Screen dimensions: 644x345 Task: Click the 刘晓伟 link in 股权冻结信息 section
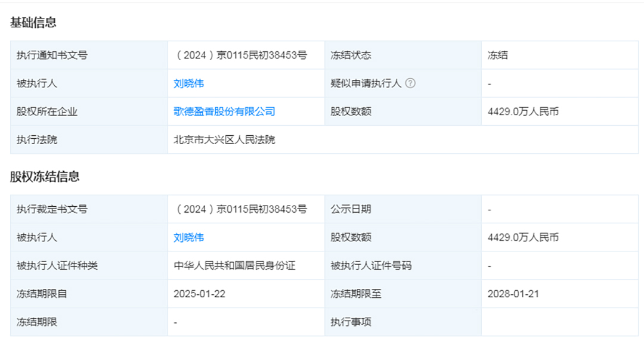coord(187,237)
